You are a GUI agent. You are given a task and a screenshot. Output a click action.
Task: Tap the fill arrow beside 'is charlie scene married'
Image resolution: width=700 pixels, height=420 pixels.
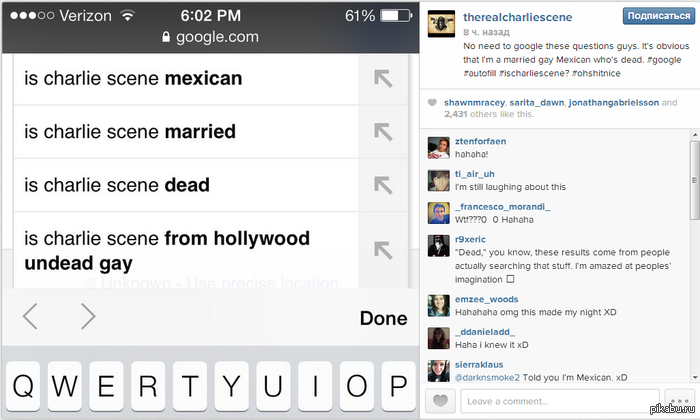(383, 132)
